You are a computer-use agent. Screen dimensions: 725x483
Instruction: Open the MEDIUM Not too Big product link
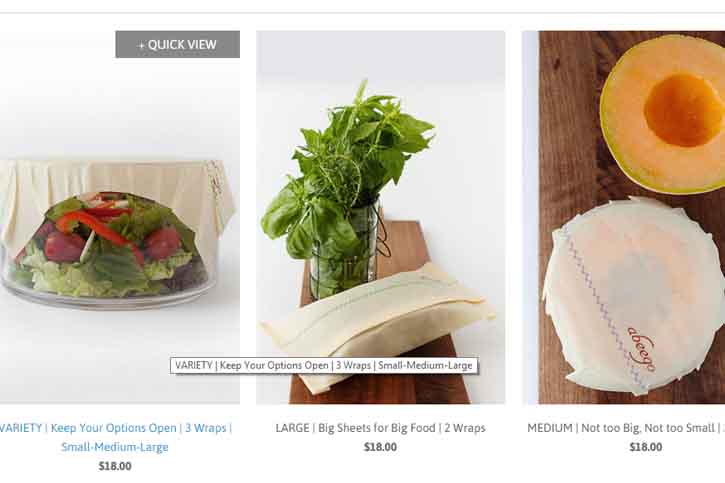click(x=626, y=428)
